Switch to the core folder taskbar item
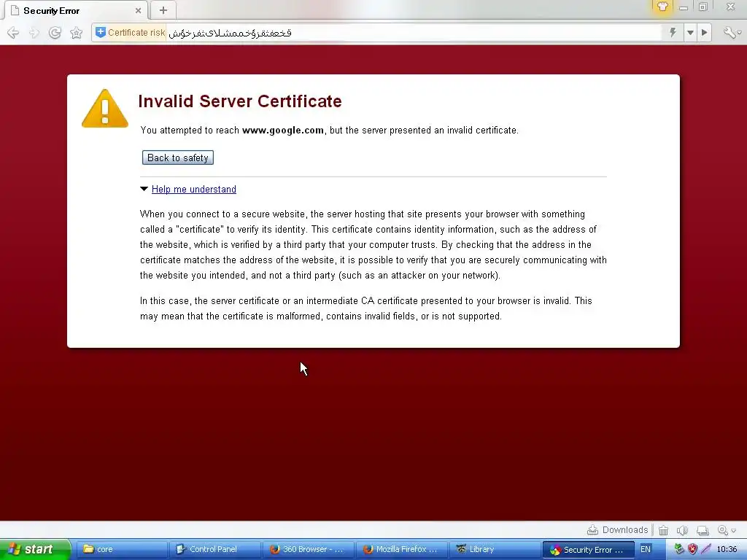The image size is (747, 560). tap(122, 549)
